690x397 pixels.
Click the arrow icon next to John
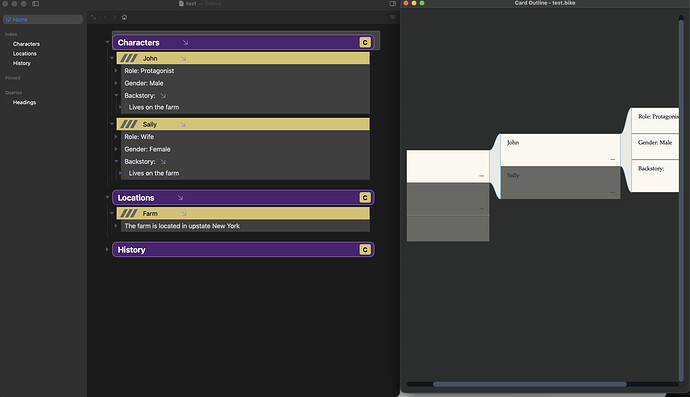coord(183,58)
